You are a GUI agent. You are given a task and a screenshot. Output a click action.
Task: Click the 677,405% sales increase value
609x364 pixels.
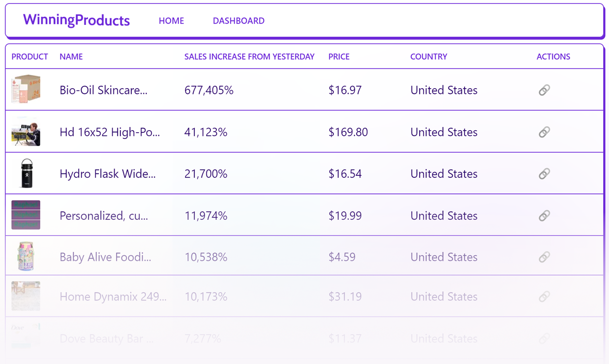tap(209, 90)
